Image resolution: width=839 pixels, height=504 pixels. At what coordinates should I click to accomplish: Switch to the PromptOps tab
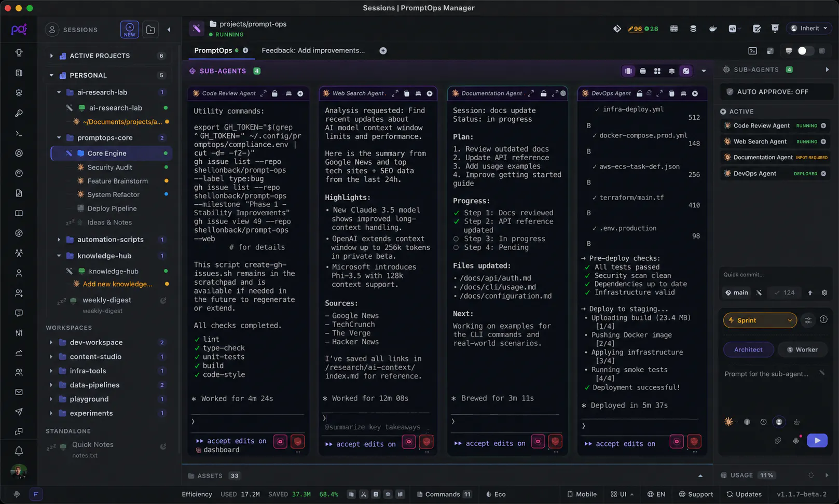click(213, 50)
